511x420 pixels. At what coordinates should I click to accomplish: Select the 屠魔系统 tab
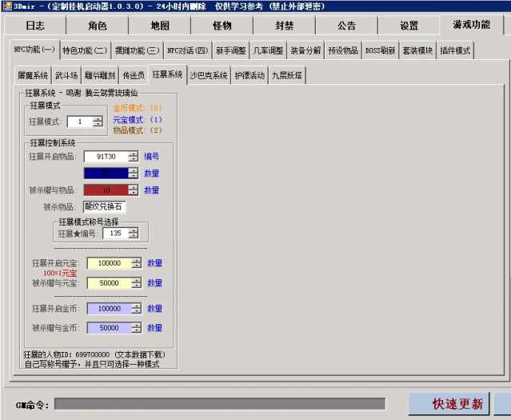(x=33, y=76)
